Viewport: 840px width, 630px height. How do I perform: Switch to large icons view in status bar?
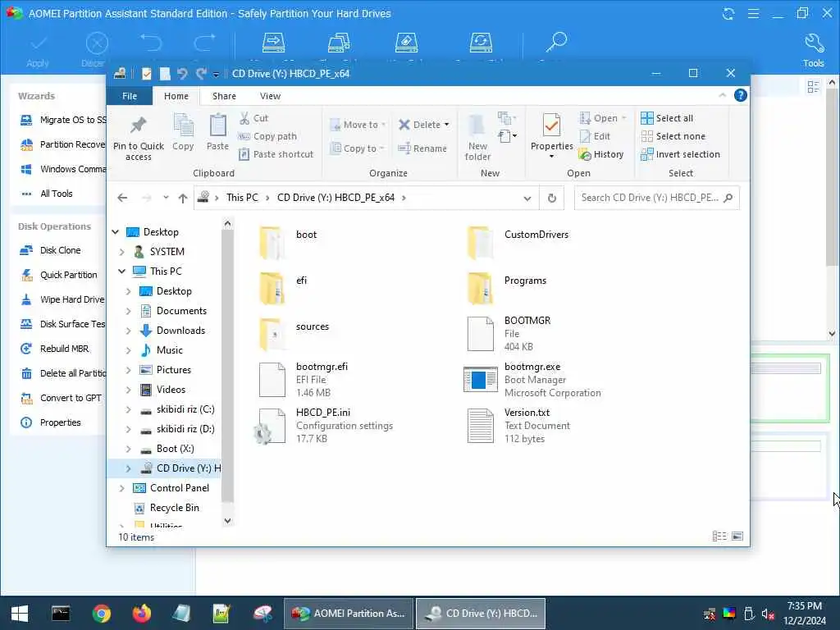click(737, 536)
